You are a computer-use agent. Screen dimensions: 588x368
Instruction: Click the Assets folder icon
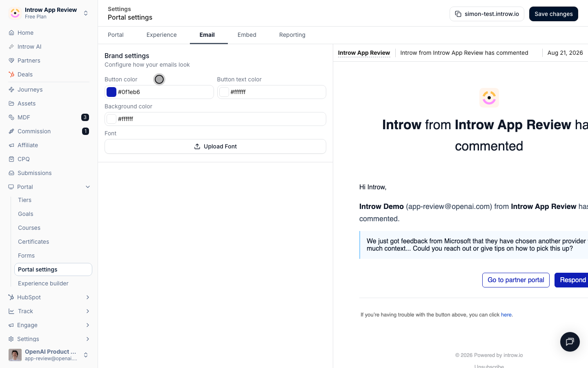point(11,103)
